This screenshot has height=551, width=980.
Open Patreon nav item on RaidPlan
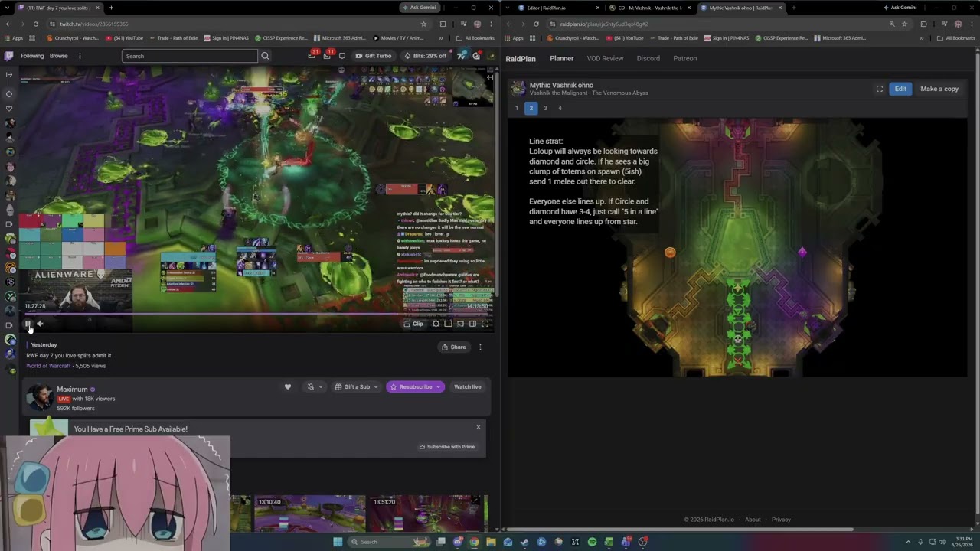pyautogui.click(x=685, y=58)
